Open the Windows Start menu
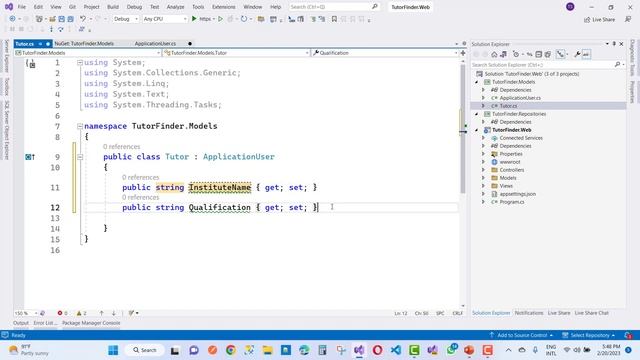This screenshot has height=360, width=640. [113, 350]
